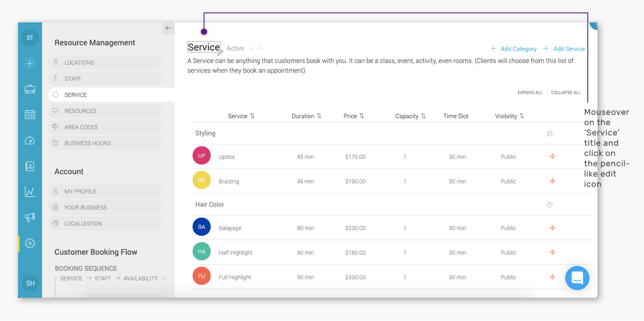This screenshot has height=321, width=644.
Task: Click the back arrow to collapse the sidebar
Action: [x=169, y=28]
